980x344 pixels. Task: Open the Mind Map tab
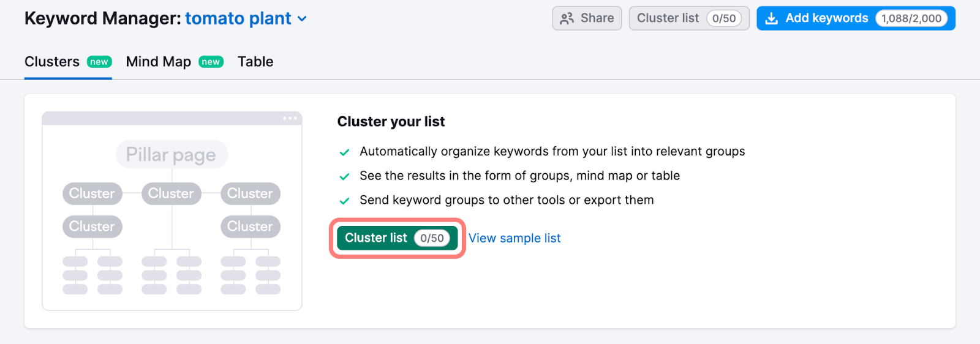pos(158,62)
